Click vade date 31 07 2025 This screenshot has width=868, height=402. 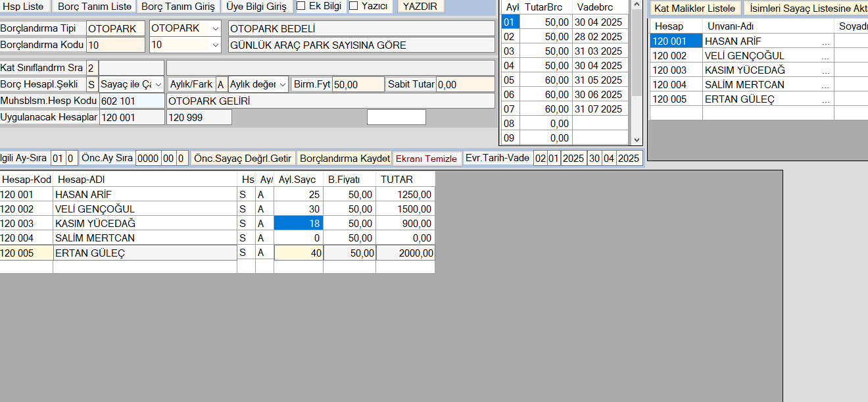tap(598, 109)
